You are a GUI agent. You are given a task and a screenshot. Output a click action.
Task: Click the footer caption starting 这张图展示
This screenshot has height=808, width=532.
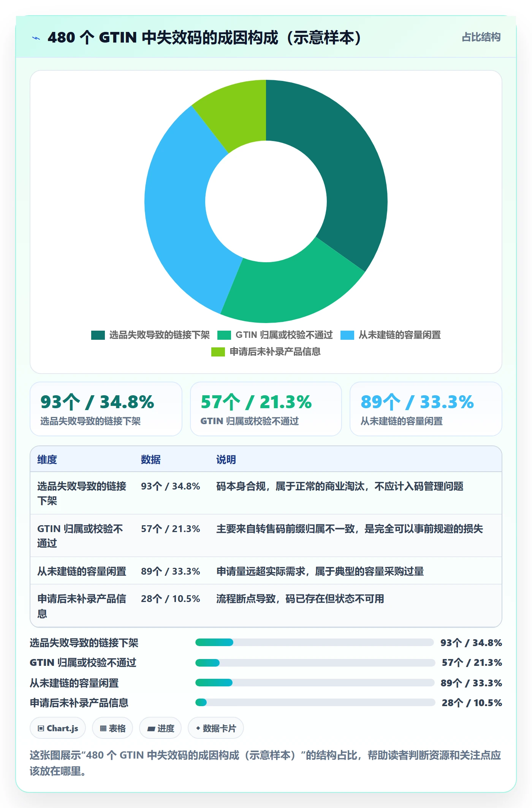(266, 763)
